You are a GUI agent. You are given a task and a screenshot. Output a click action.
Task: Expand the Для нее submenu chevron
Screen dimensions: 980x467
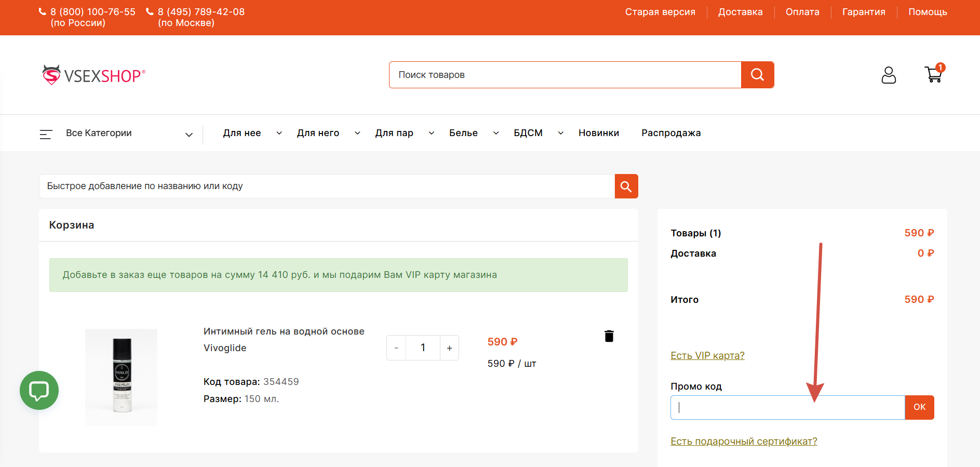(279, 133)
